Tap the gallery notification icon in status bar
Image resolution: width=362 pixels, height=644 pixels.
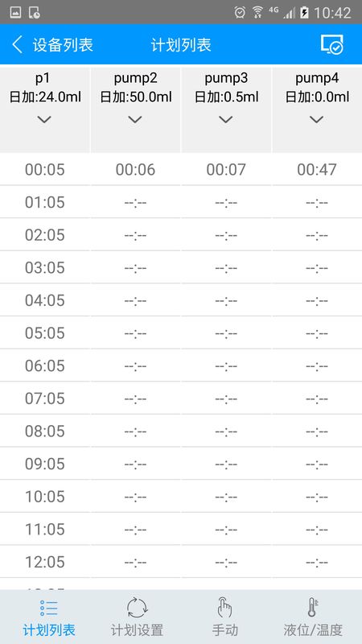[x=15, y=12]
